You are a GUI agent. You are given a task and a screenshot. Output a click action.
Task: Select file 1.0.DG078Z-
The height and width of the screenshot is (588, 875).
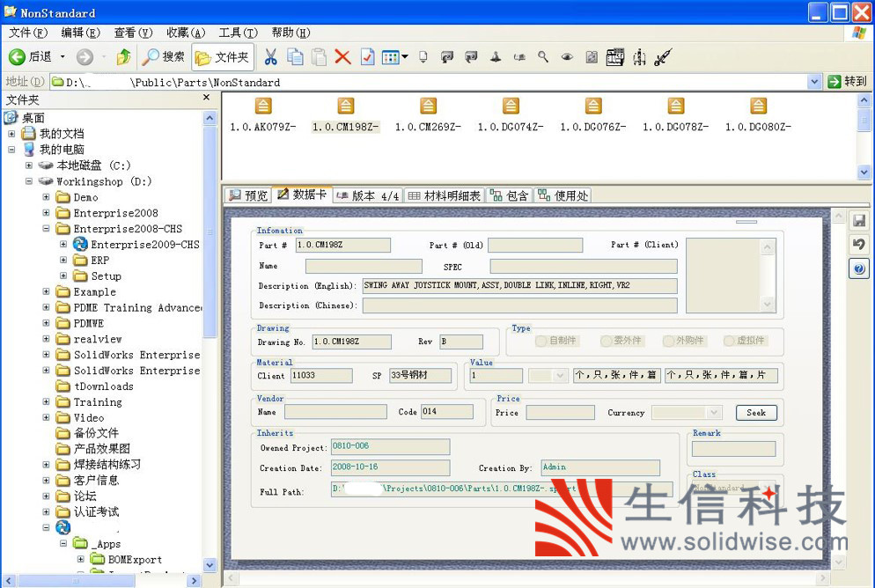676,115
